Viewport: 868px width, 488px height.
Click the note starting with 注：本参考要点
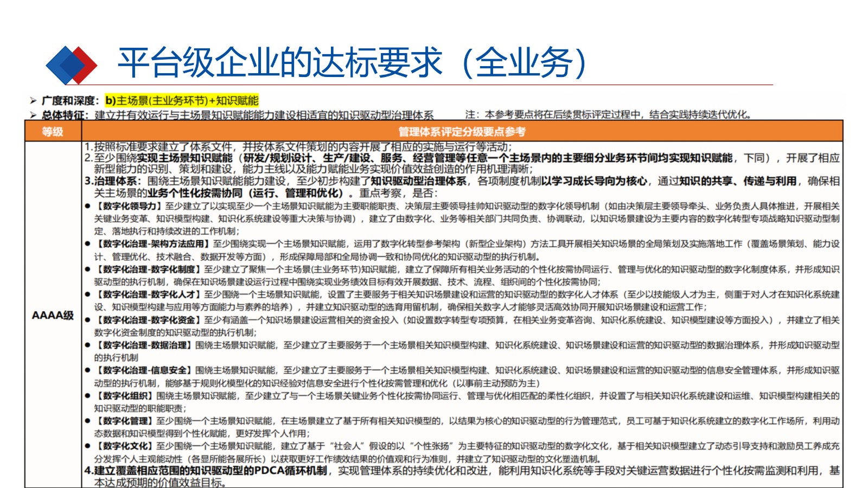[x=609, y=114]
